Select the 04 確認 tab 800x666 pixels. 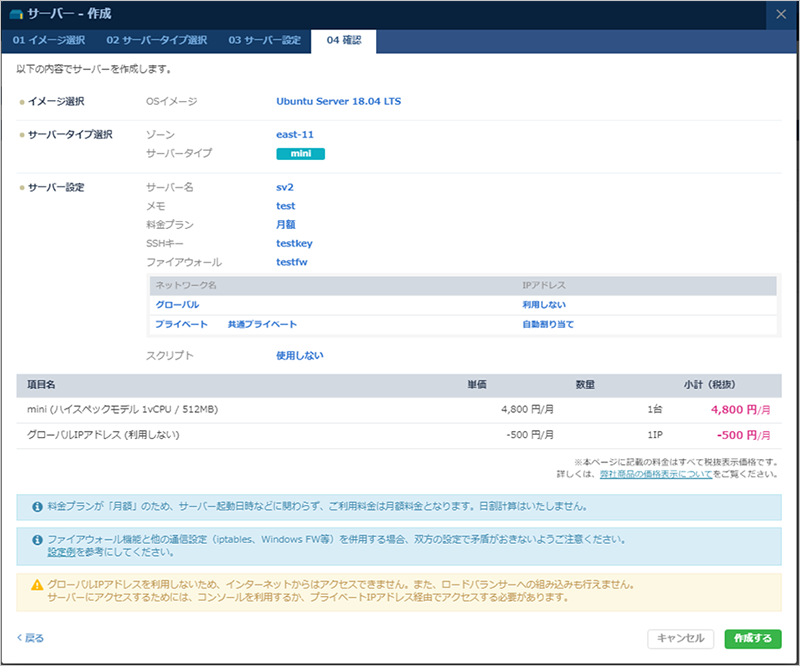click(344, 41)
